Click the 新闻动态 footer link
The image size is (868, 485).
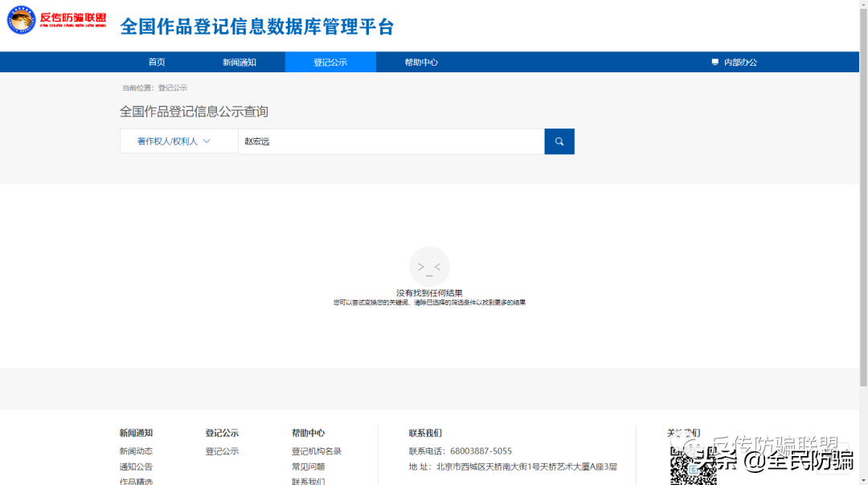coord(136,450)
